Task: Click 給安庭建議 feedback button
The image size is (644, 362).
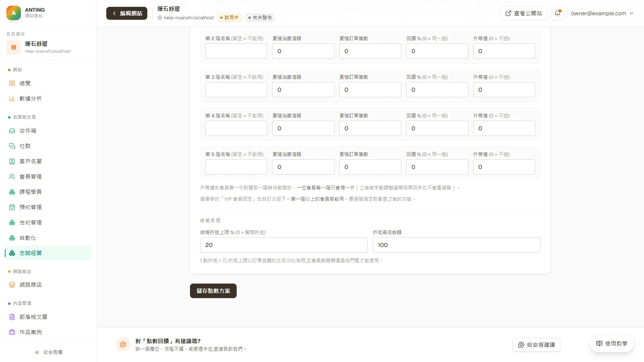Action: pos(537,345)
